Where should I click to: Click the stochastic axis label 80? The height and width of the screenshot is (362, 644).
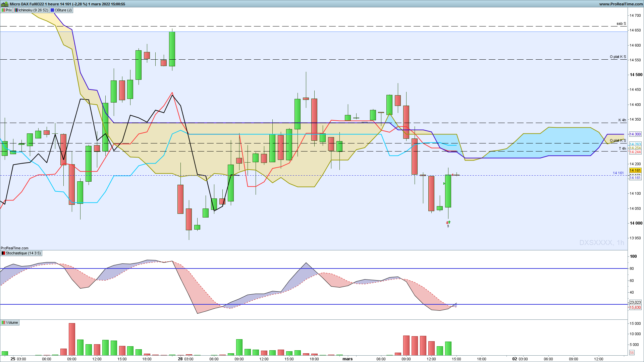click(x=632, y=268)
